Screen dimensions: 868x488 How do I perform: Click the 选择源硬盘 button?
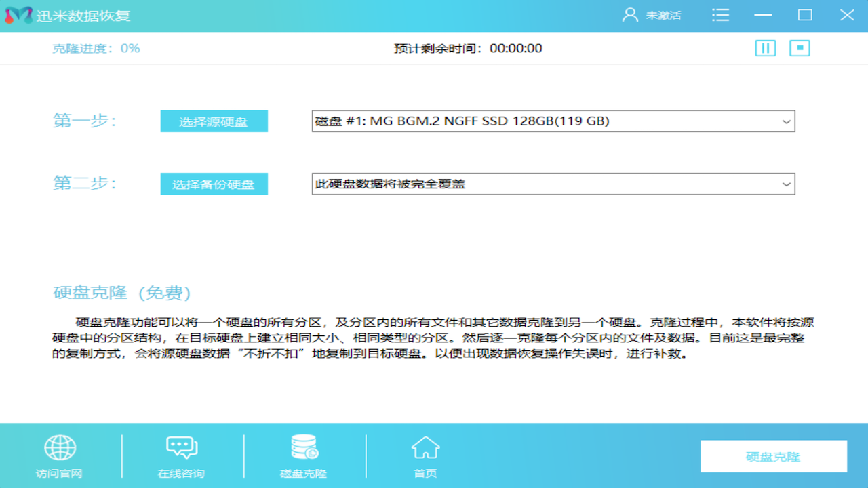click(214, 121)
